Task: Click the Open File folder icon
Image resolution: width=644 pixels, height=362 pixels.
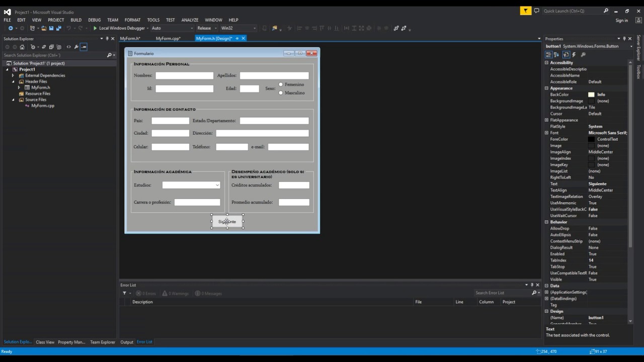Action: pos(44,28)
